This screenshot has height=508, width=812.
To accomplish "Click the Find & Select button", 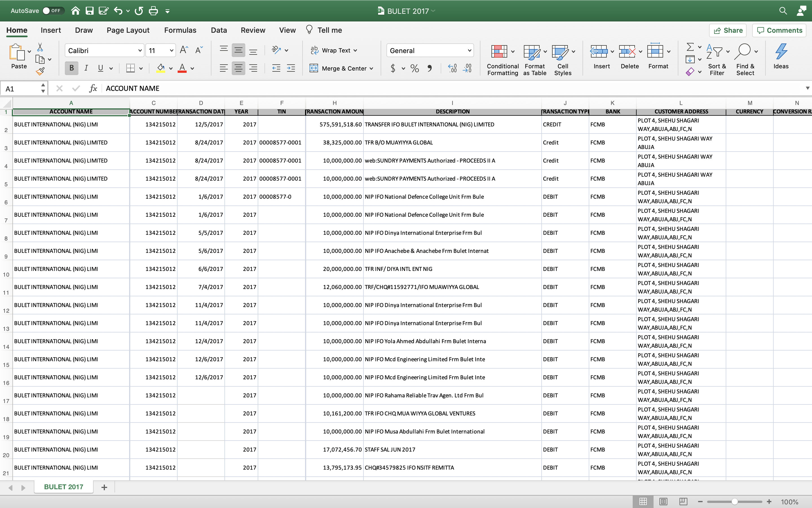I will pyautogui.click(x=745, y=60).
